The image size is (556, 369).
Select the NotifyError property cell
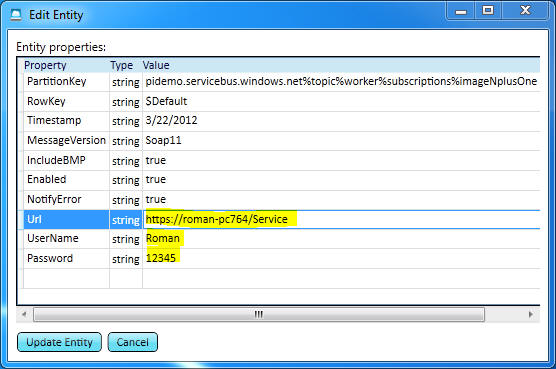click(x=66, y=200)
